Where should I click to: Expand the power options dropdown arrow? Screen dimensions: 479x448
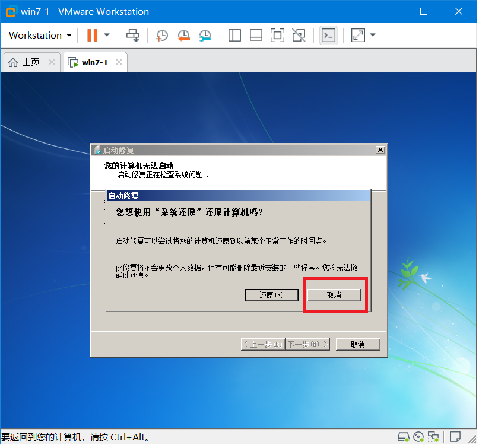[107, 35]
